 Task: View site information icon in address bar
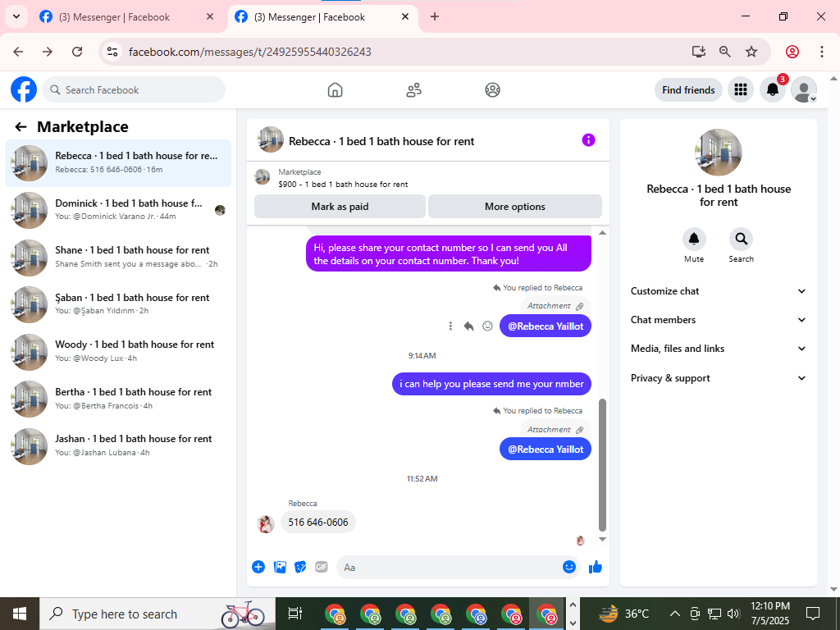pyautogui.click(x=112, y=52)
